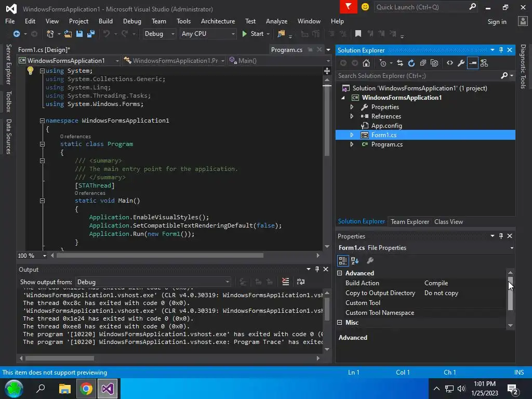Viewport: 532px width, 399px height.
Task: Click the Property Pages wrench icon in Properties
Action: pos(370,261)
